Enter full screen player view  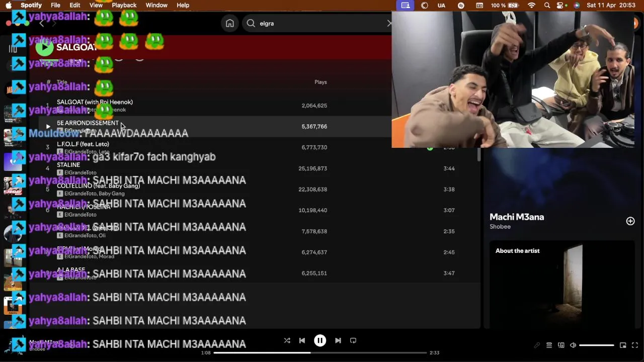[635, 345]
